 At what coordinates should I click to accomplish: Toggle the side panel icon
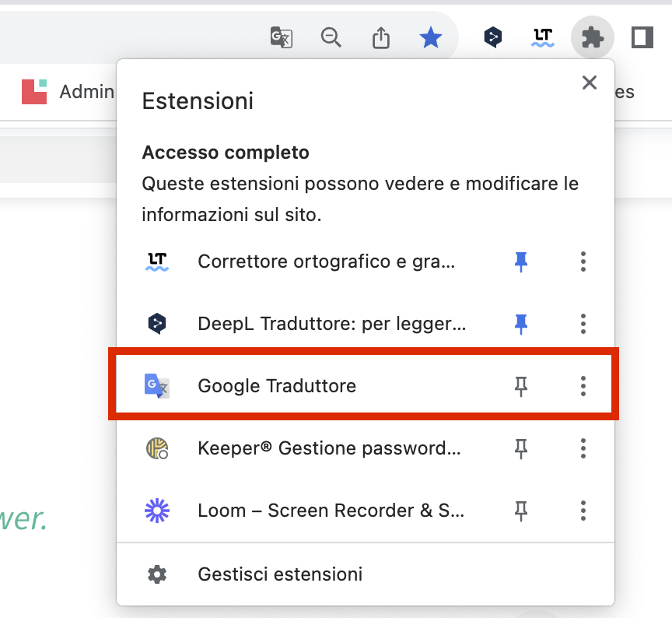pyautogui.click(x=642, y=37)
